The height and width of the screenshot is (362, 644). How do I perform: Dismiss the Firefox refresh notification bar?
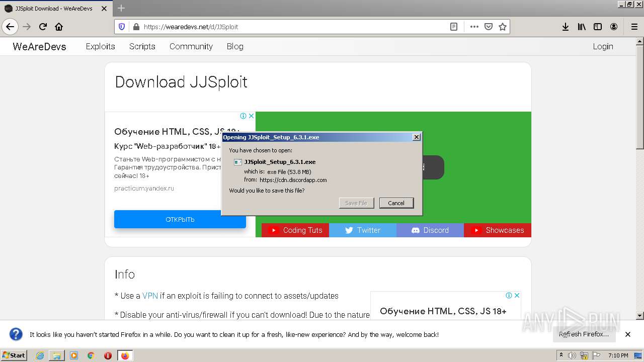coord(628,334)
